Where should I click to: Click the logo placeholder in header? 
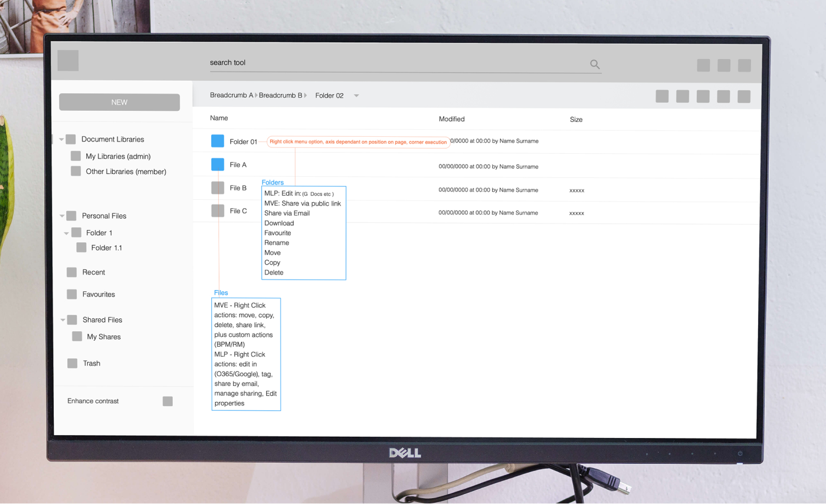(68, 61)
